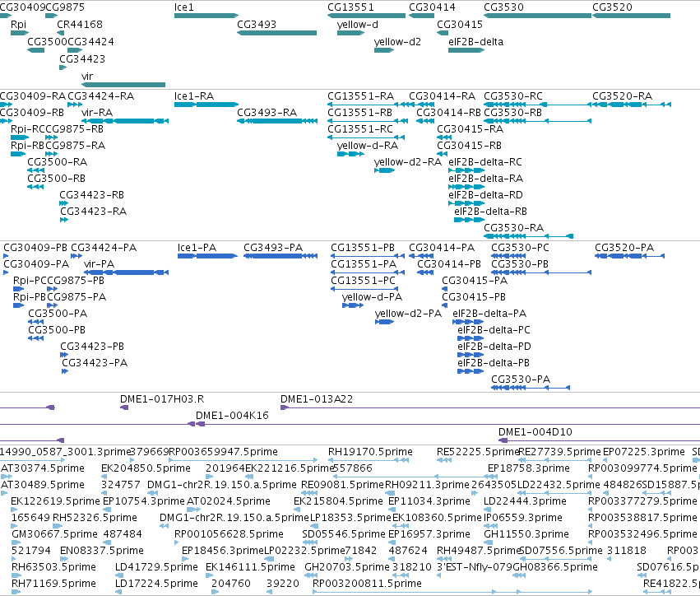Click the yellow-d-PA protein label
700x596 pixels.
pos(372,297)
